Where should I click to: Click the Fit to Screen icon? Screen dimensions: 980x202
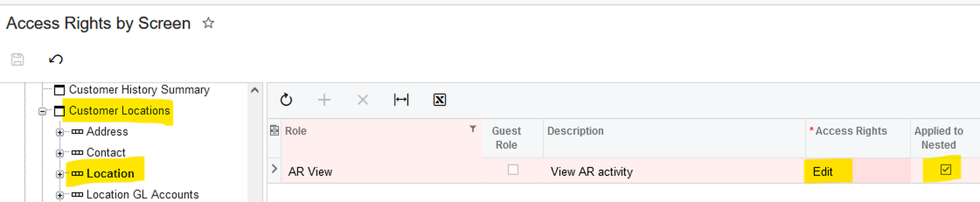click(401, 100)
